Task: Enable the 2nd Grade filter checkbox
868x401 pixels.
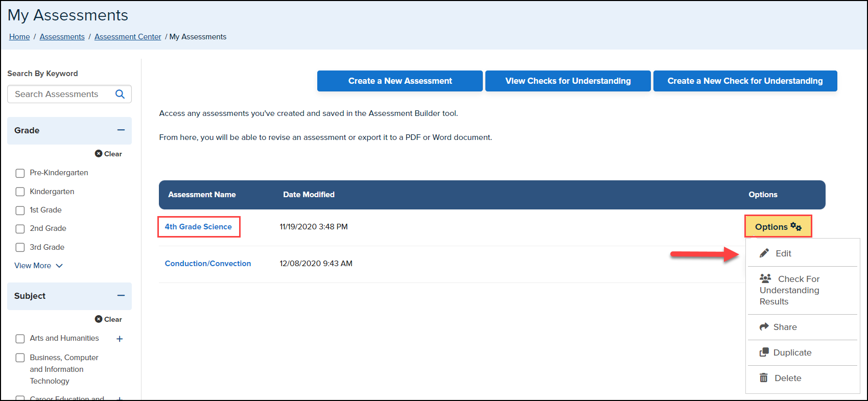Action: coord(20,229)
